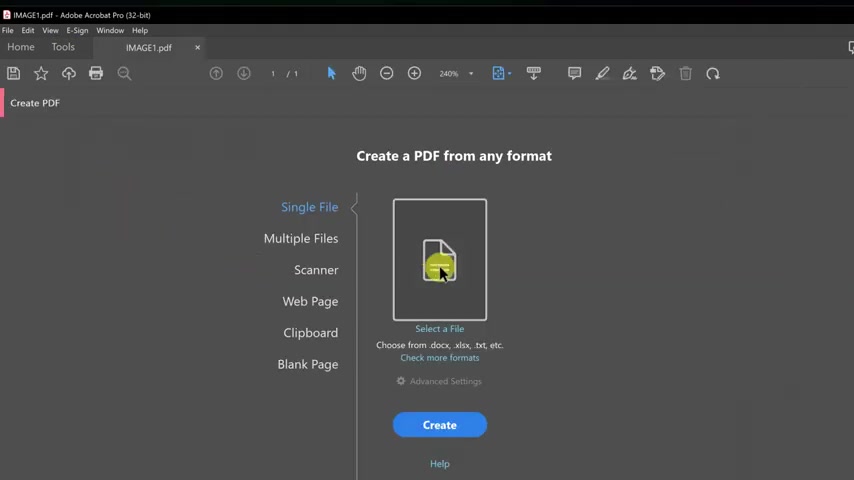Open the Find text magnifier icon
The height and width of the screenshot is (480, 854).
coord(124,74)
